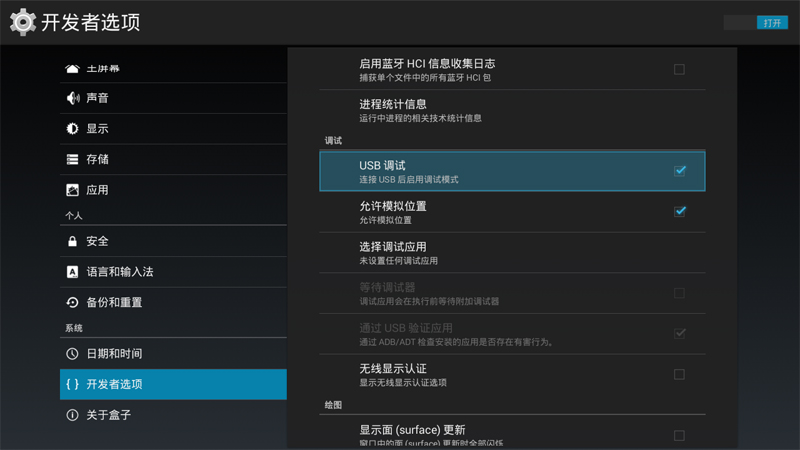This screenshot has width=800, height=450.
Task: Go to 语言和输入法 settings
Action: (173, 272)
